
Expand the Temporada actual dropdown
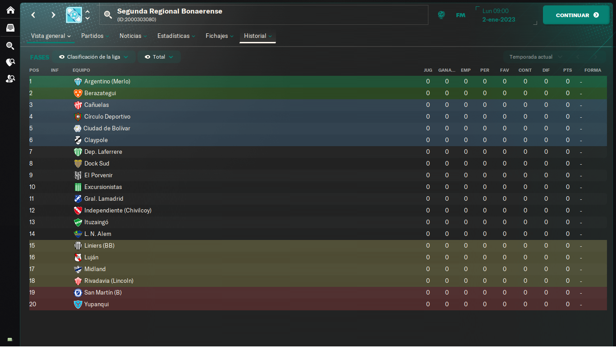pos(535,57)
